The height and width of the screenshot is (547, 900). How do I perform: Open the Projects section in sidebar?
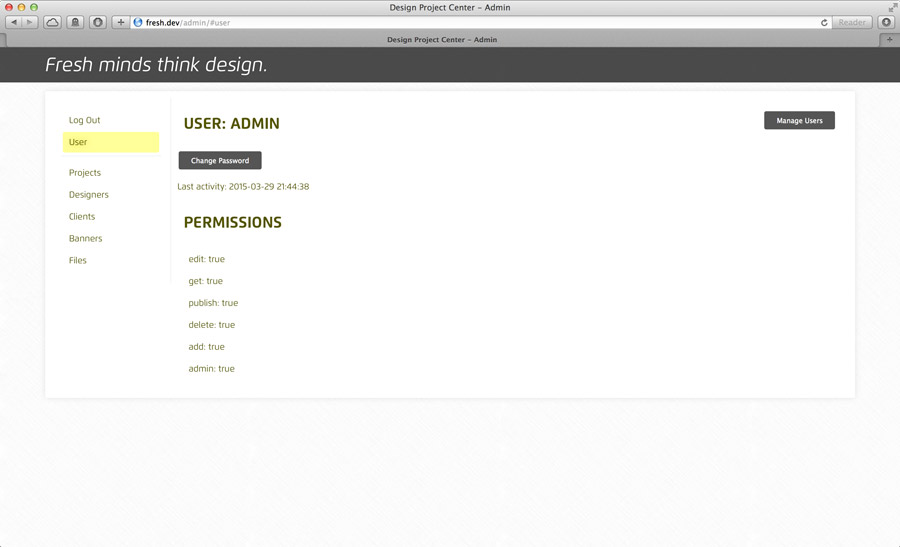[x=85, y=173]
